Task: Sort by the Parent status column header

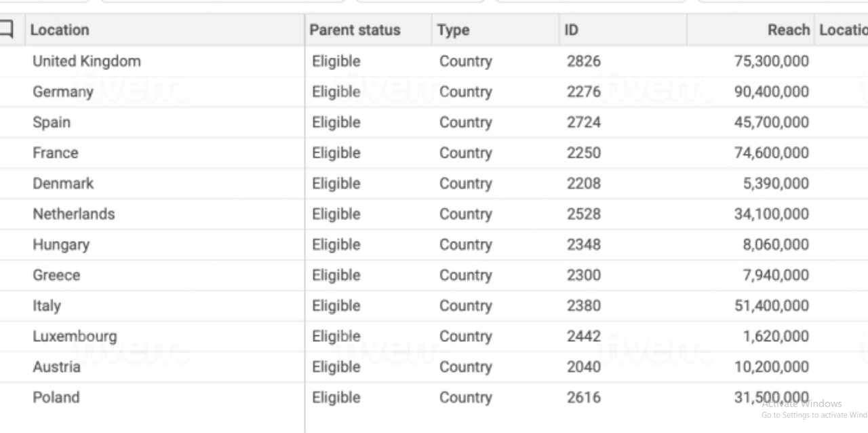Action: (355, 30)
